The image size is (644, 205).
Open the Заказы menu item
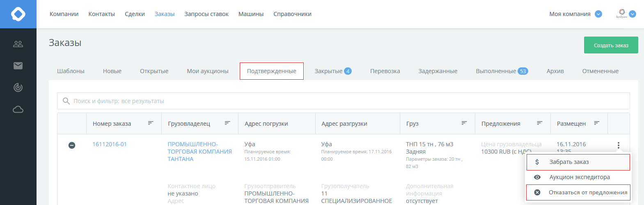pyautogui.click(x=165, y=14)
